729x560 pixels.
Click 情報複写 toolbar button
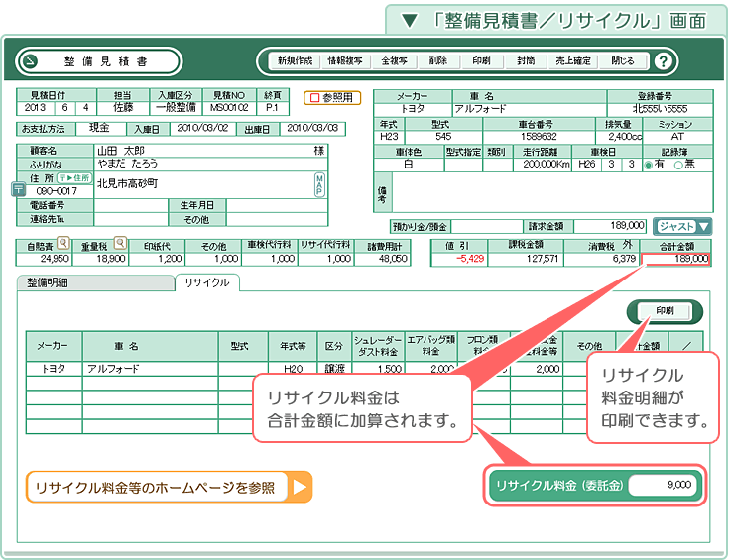(x=345, y=61)
